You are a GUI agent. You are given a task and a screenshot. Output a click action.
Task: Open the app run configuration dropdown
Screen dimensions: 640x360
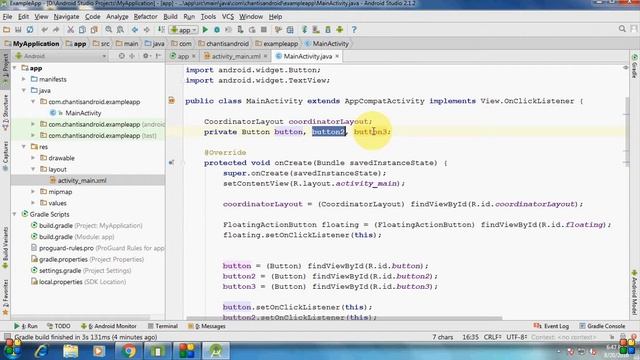click(184, 30)
